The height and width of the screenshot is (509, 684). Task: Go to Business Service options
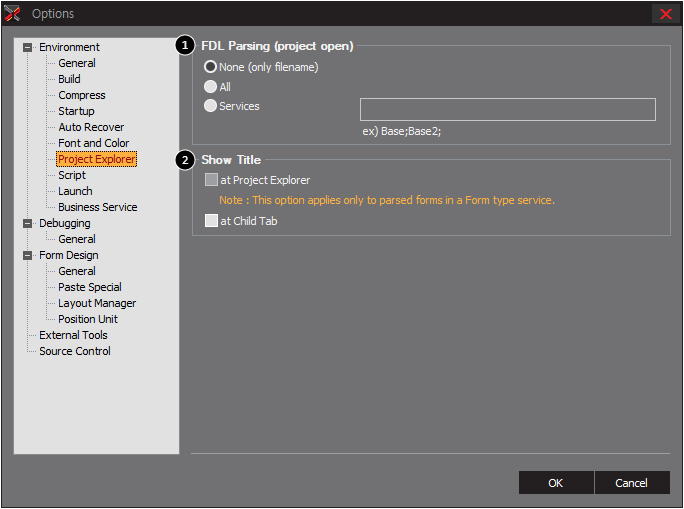coord(98,207)
